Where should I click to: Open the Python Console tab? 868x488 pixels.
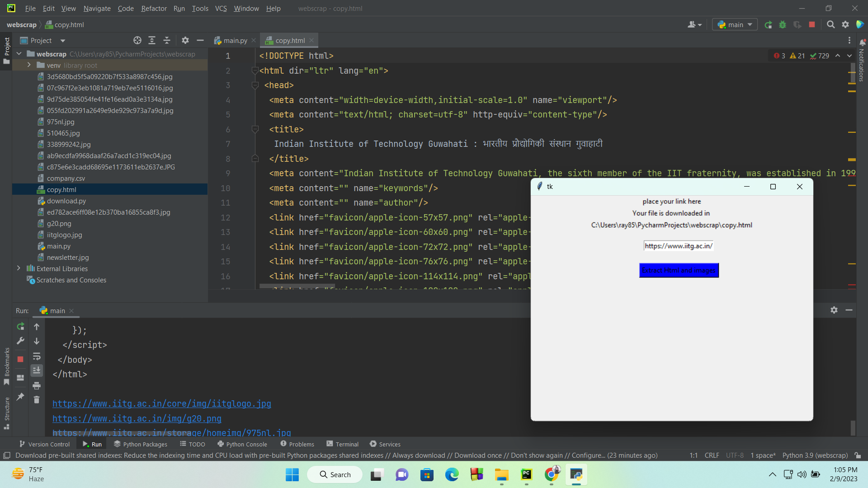(x=242, y=444)
